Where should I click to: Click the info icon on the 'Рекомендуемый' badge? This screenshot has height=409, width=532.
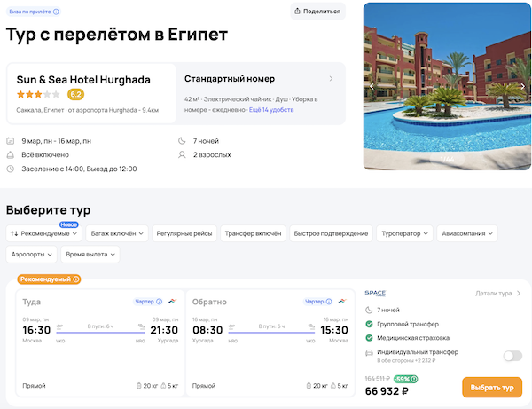click(x=76, y=279)
